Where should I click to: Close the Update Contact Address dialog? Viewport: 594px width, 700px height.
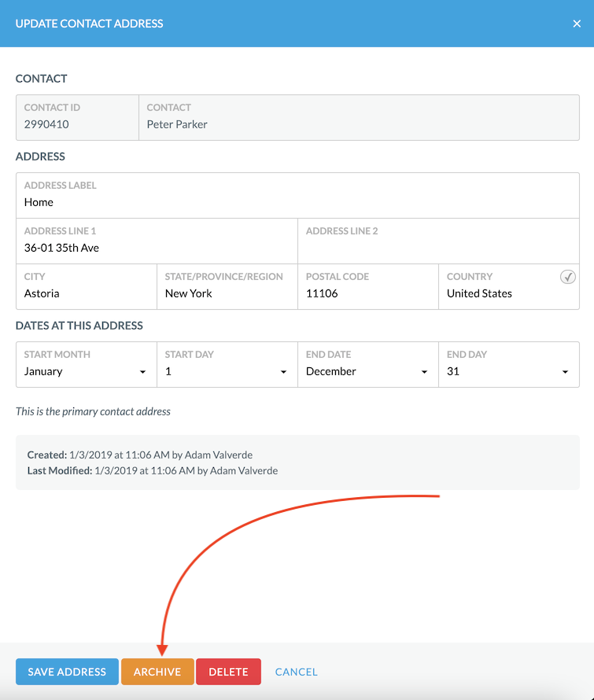(x=577, y=24)
